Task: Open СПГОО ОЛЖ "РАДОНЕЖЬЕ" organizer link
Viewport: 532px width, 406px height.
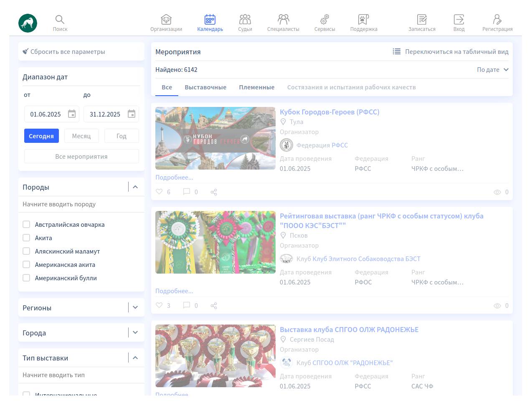Action: 352,363
